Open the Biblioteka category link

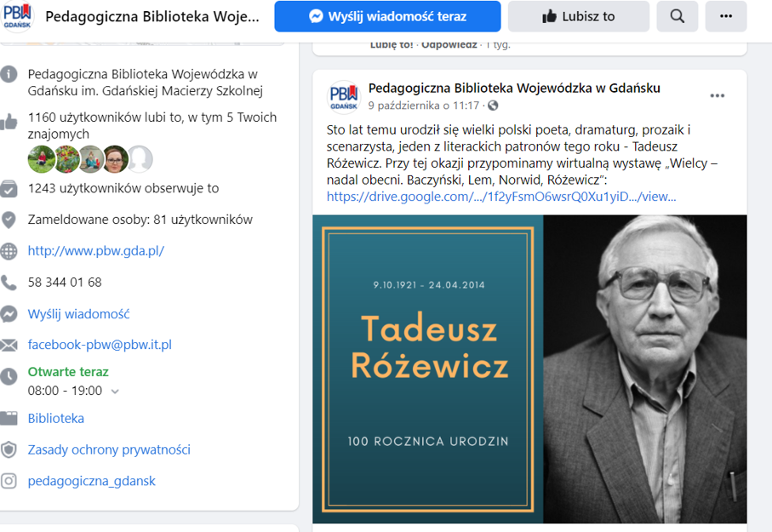(56, 418)
